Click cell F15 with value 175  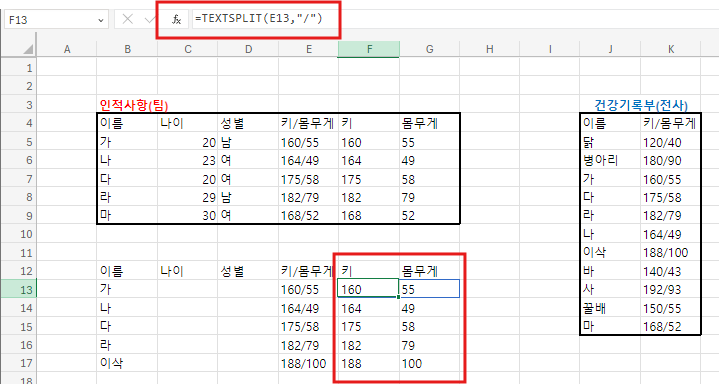point(369,327)
